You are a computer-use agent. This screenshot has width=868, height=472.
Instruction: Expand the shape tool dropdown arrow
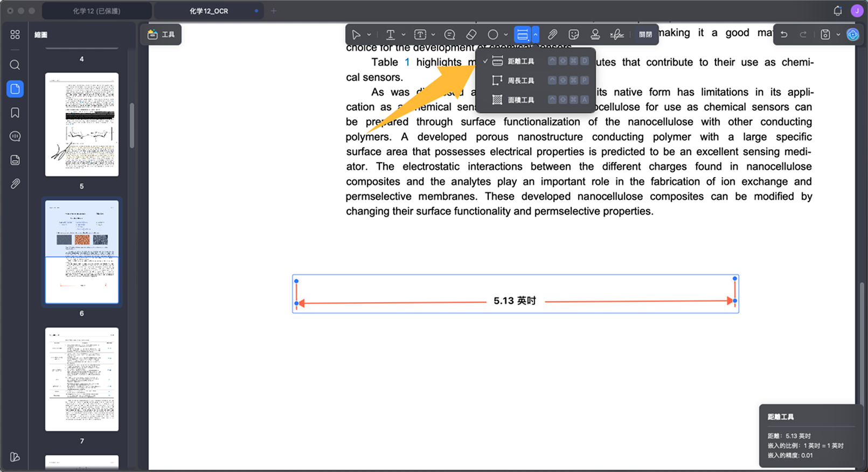point(506,34)
